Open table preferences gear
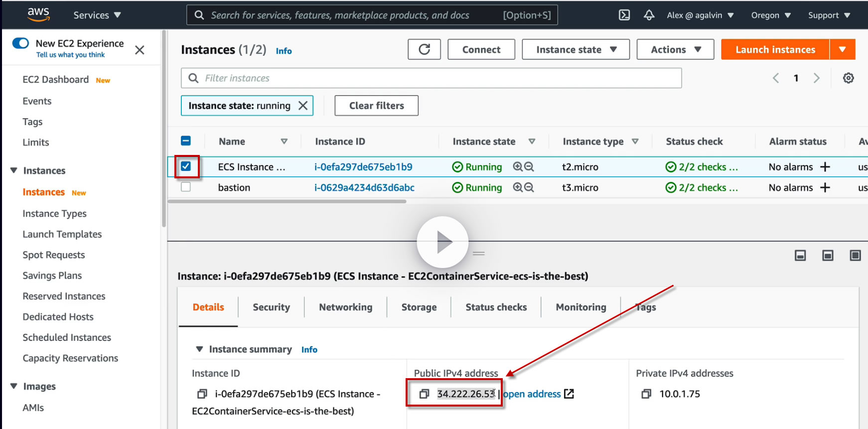The width and height of the screenshot is (868, 429). [848, 78]
